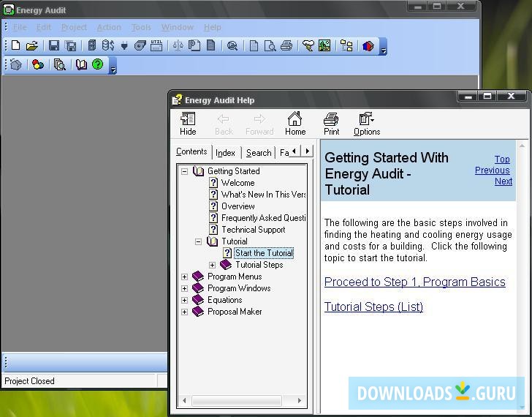
Task: Click Hide in the help window toolbar
Action: point(188,124)
